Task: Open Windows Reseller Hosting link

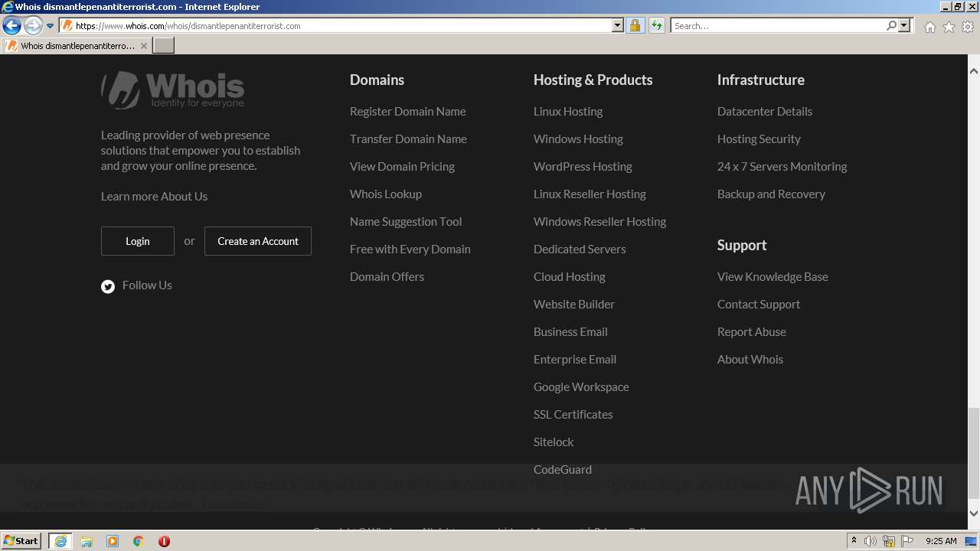Action: tap(599, 221)
